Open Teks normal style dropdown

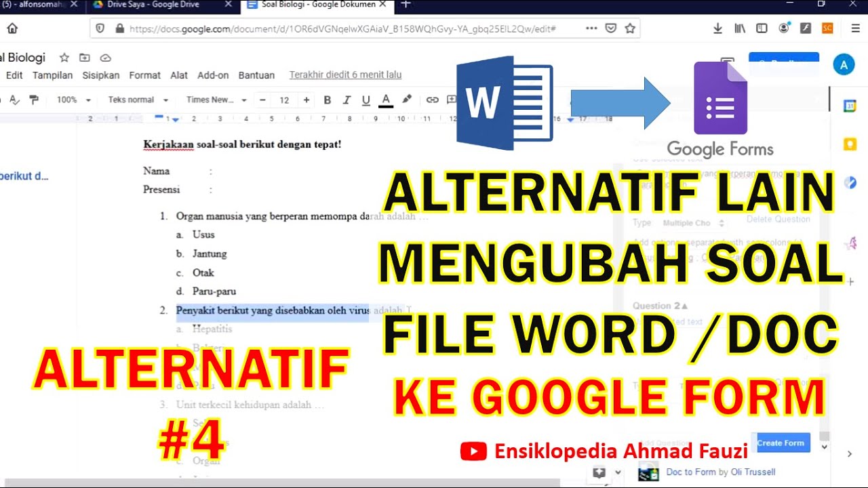tap(138, 100)
